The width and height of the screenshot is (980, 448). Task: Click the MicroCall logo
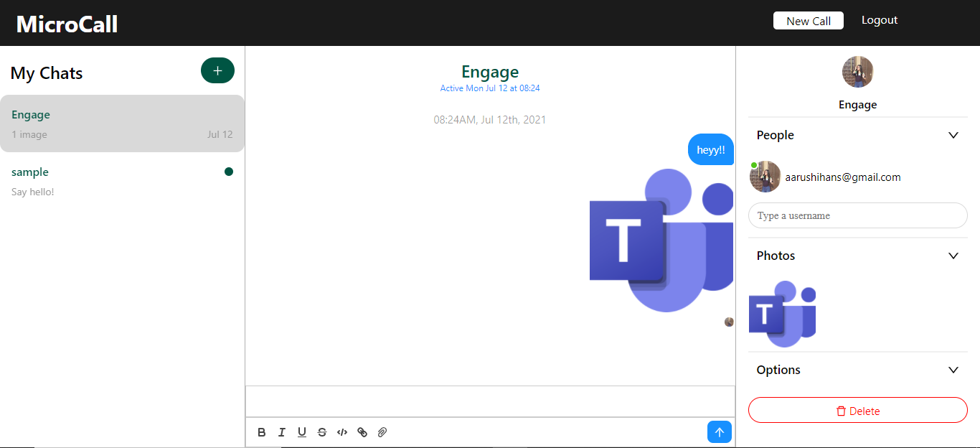[67, 24]
